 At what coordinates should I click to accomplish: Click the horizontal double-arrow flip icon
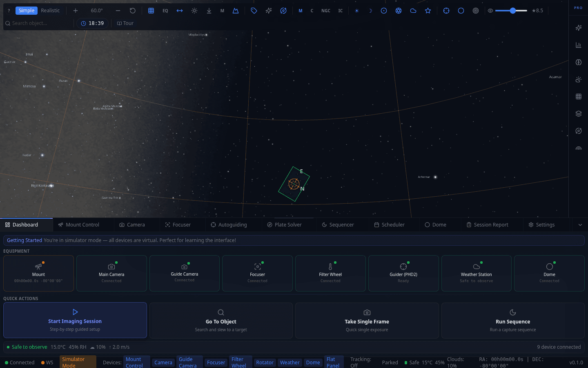pyautogui.click(x=180, y=11)
